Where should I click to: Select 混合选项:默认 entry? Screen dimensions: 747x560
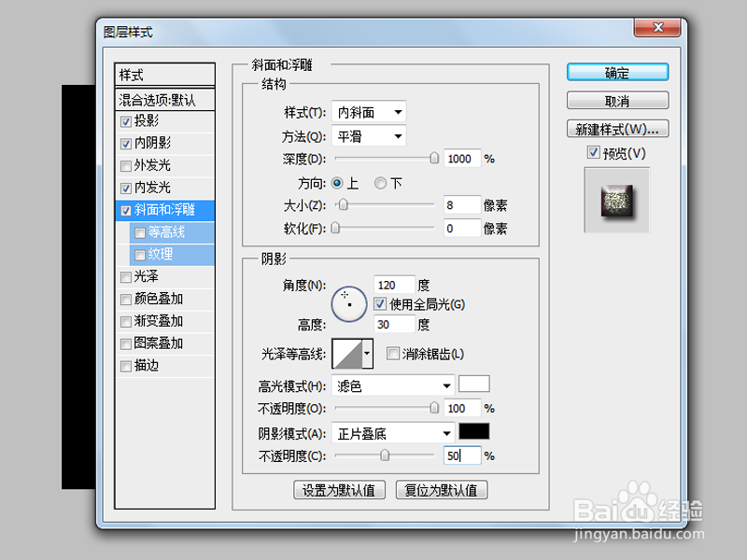point(165,100)
